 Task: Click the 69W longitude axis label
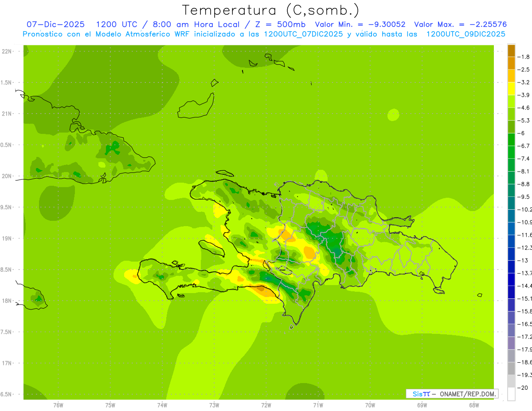click(422, 405)
